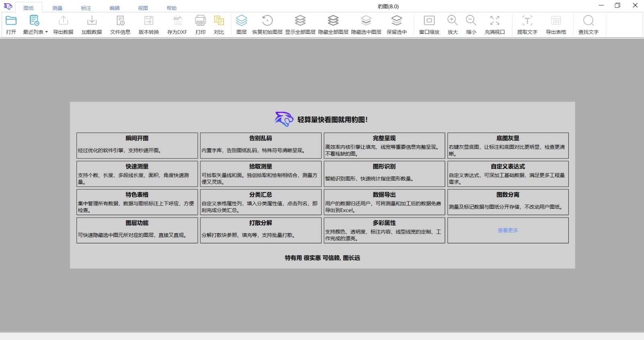Click 充满视口 fit viewport icon
The width and height of the screenshot is (644, 340).
coord(495,21)
